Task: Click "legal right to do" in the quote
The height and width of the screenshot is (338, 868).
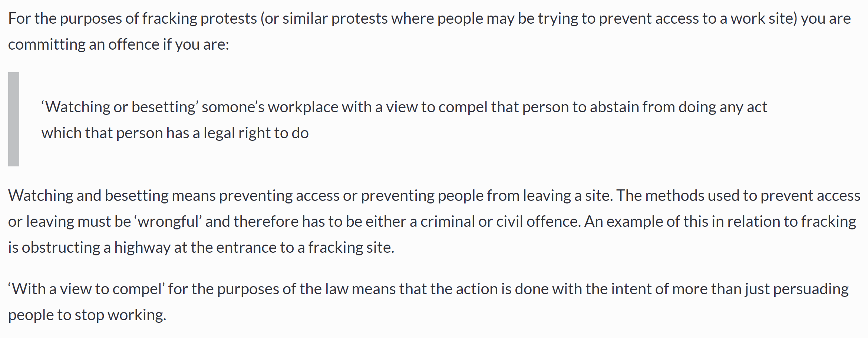Action: [256, 133]
